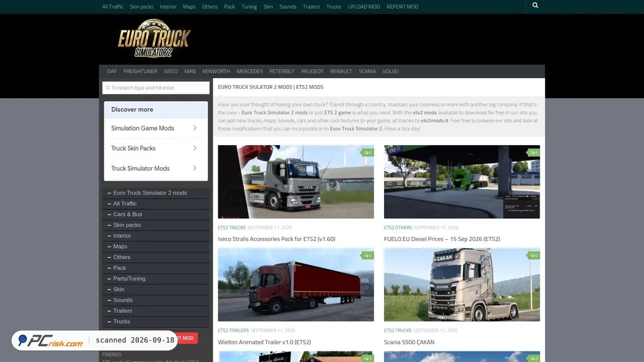644x362 pixels.
Task: Open Maps in top menu
Action: point(189,6)
